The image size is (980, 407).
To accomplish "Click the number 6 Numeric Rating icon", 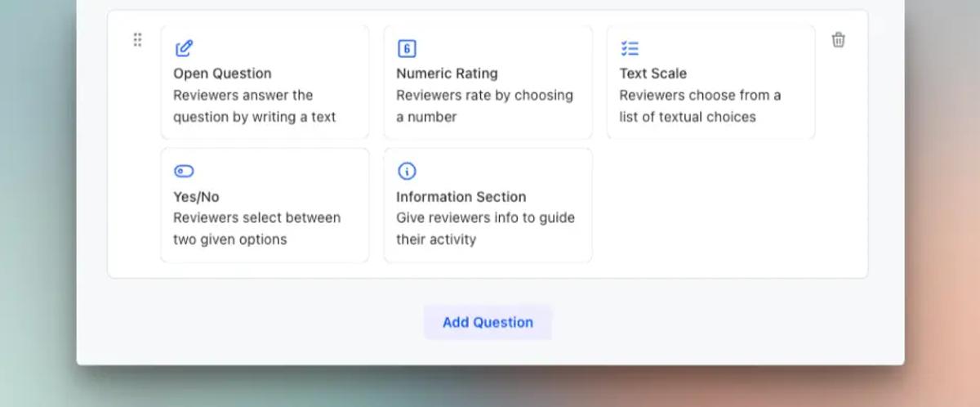I will [407, 48].
